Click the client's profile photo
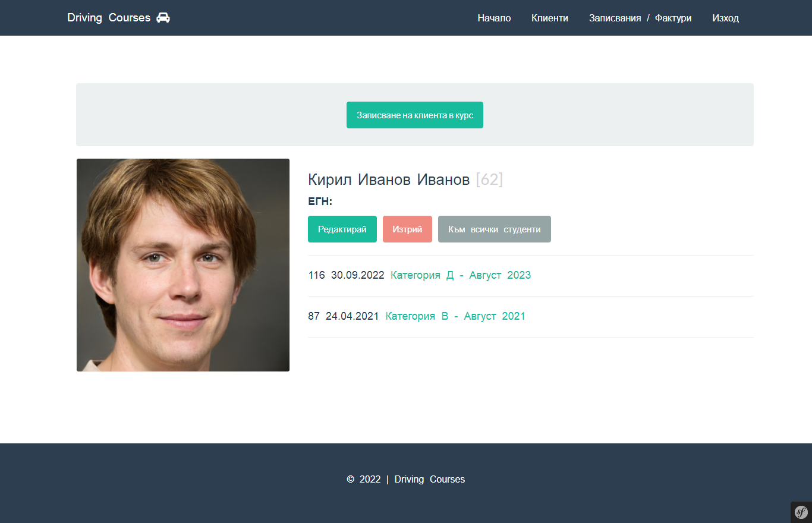 182,264
